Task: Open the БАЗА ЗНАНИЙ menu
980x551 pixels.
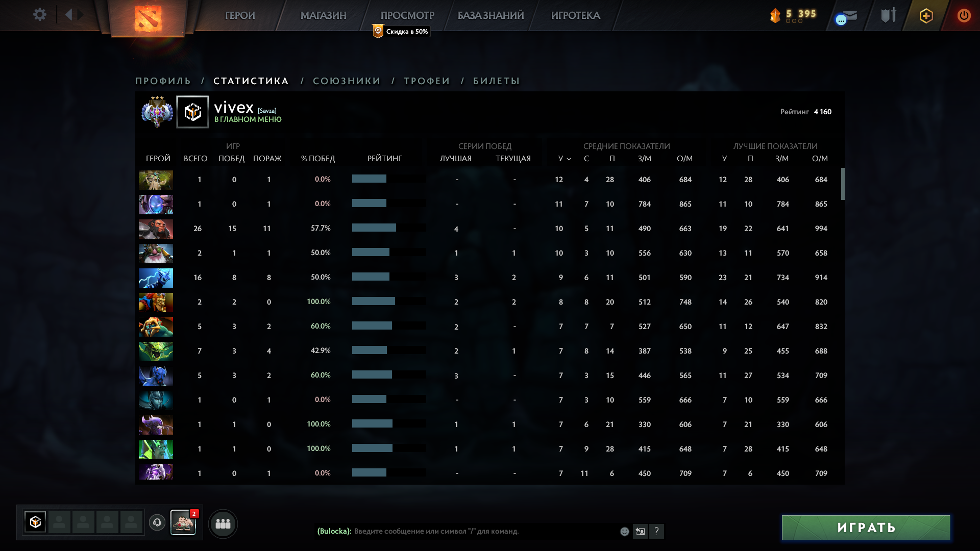Action: coord(491,15)
